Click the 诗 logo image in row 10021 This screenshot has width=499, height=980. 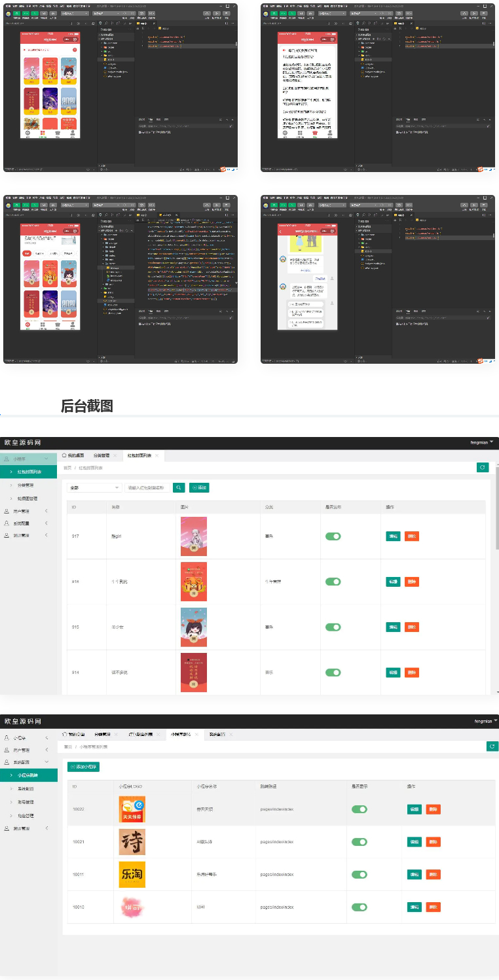(x=132, y=841)
